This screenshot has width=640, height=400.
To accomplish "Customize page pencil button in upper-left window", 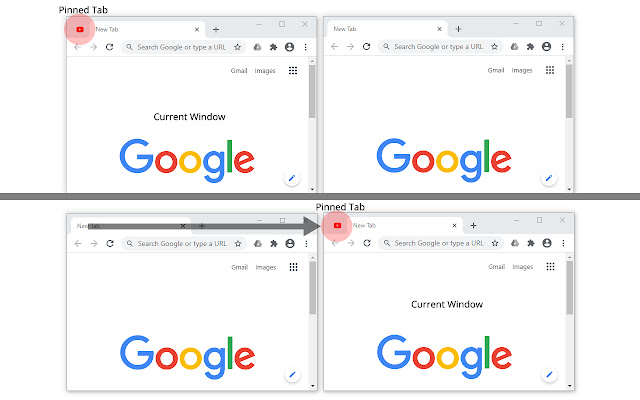I will click(x=292, y=178).
